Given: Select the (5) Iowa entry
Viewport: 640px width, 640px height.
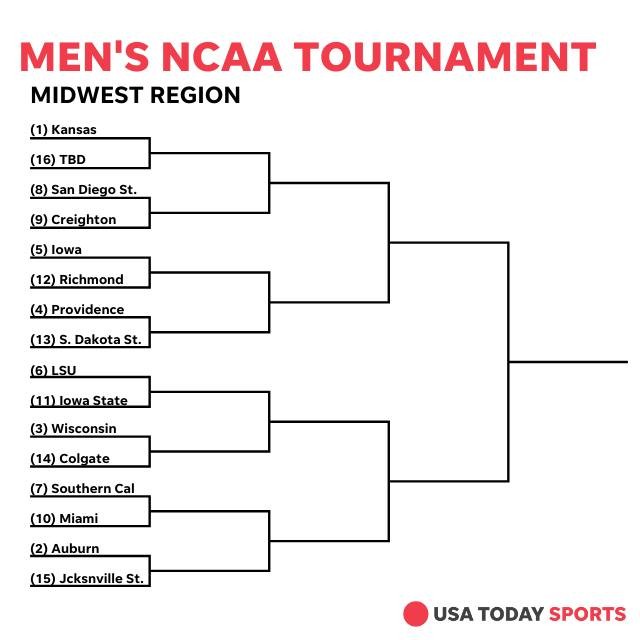Looking at the screenshot, I should tap(56, 249).
